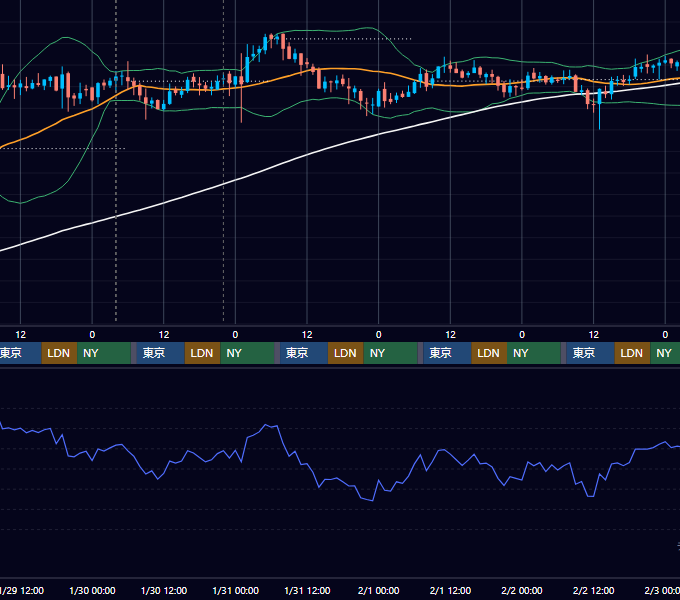Select the NY block right after 2/1 LDN

[534, 353]
